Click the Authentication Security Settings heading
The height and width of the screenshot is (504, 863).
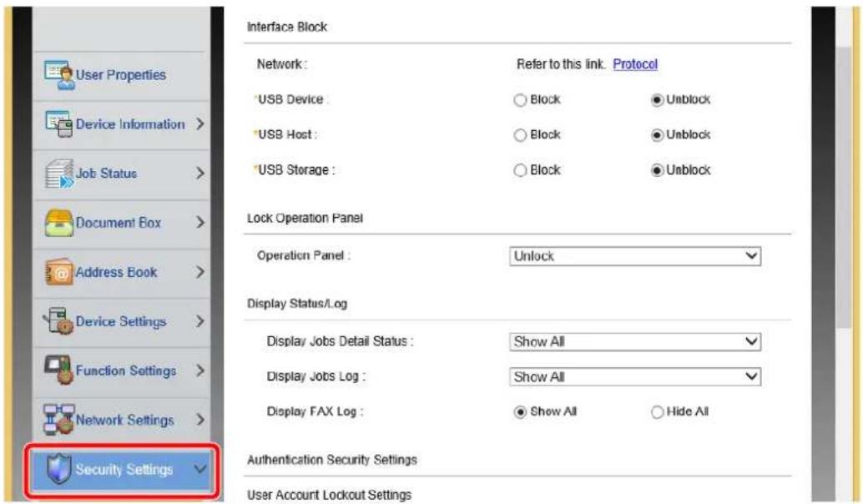[332, 460]
